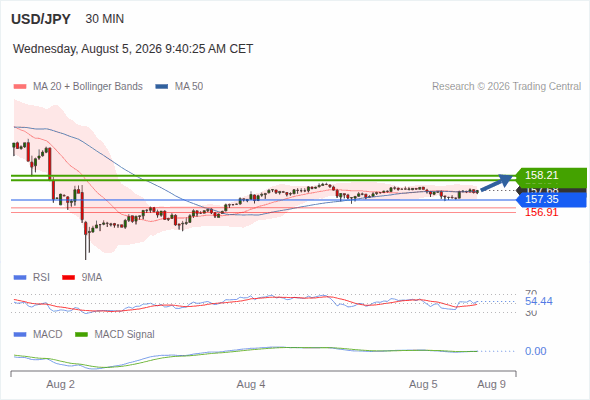The image size is (590, 400).
Task: Click the chart timestamp date line
Action: [x=133, y=49]
